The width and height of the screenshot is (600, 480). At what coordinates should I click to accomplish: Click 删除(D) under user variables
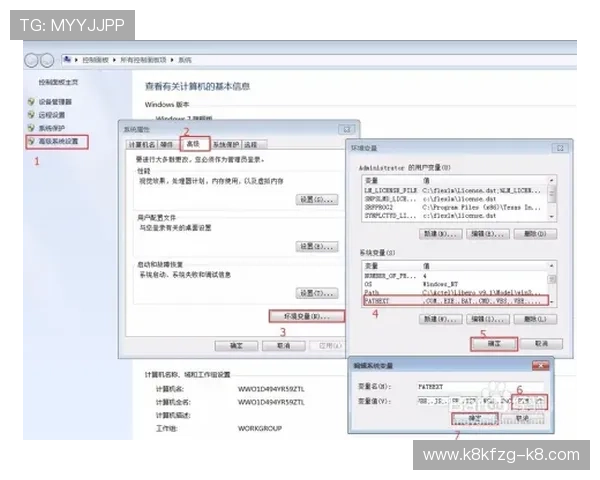pos(535,233)
